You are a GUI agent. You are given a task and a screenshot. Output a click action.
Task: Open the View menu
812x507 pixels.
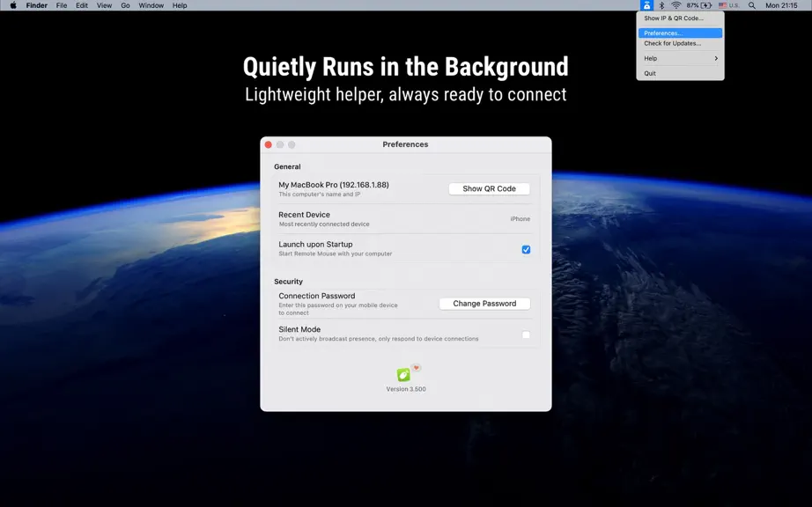tap(104, 5)
